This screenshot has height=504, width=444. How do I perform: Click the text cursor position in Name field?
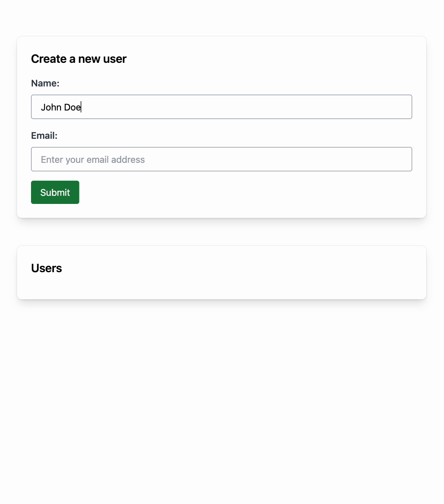(81, 107)
